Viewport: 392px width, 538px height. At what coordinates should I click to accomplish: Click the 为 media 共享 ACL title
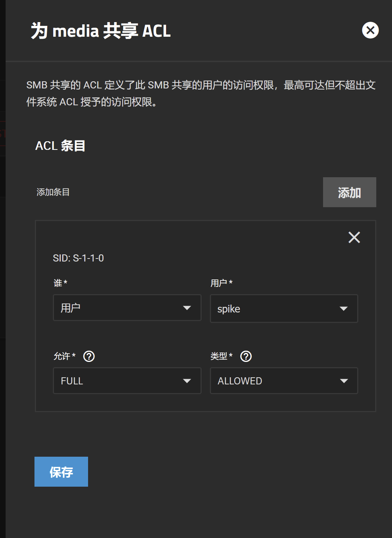click(101, 31)
